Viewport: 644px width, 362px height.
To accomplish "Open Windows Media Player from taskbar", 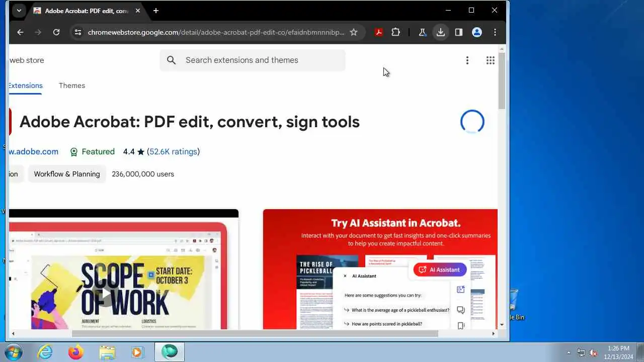I will click(x=137, y=352).
